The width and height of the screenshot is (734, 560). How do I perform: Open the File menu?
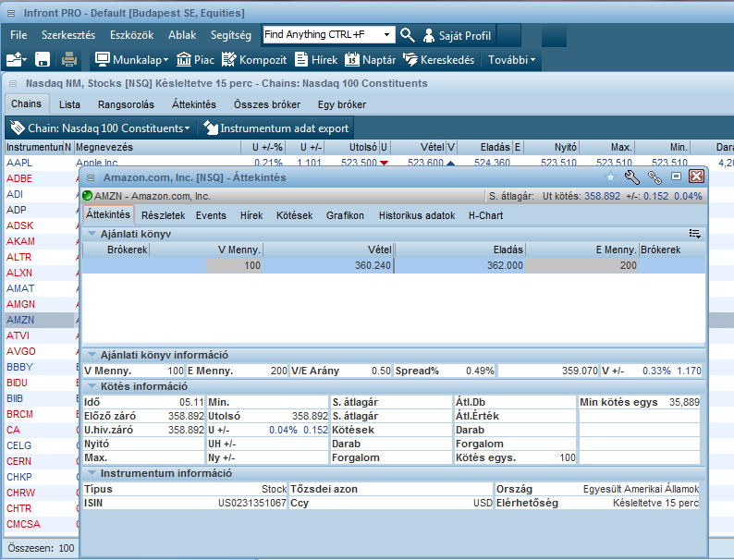pyautogui.click(x=18, y=35)
